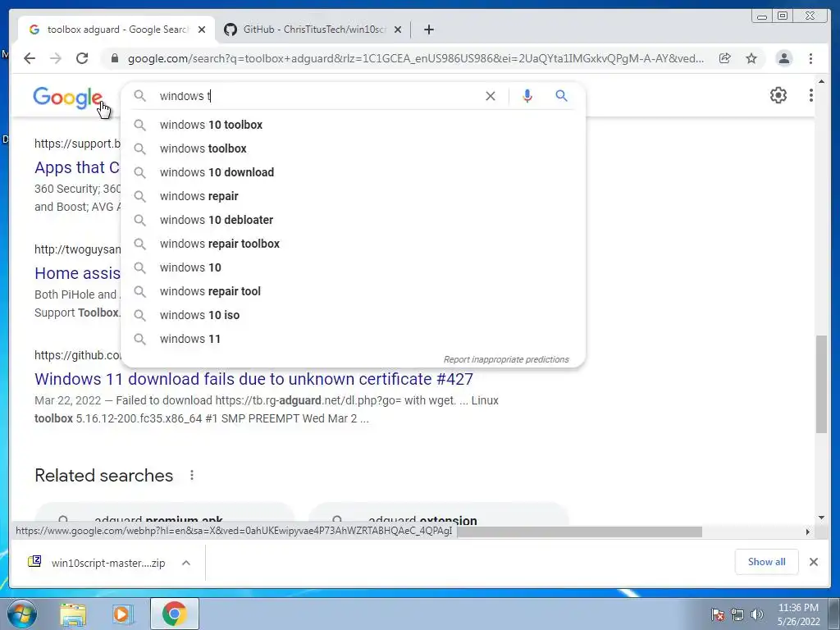Go back to previous page in Chrome
The image size is (840, 630).
(x=30, y=58)
